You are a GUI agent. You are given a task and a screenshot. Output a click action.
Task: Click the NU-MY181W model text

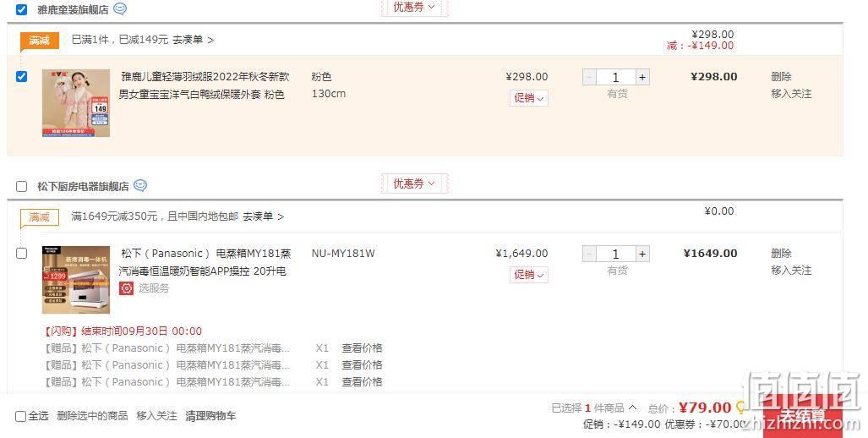coord(343,254)
